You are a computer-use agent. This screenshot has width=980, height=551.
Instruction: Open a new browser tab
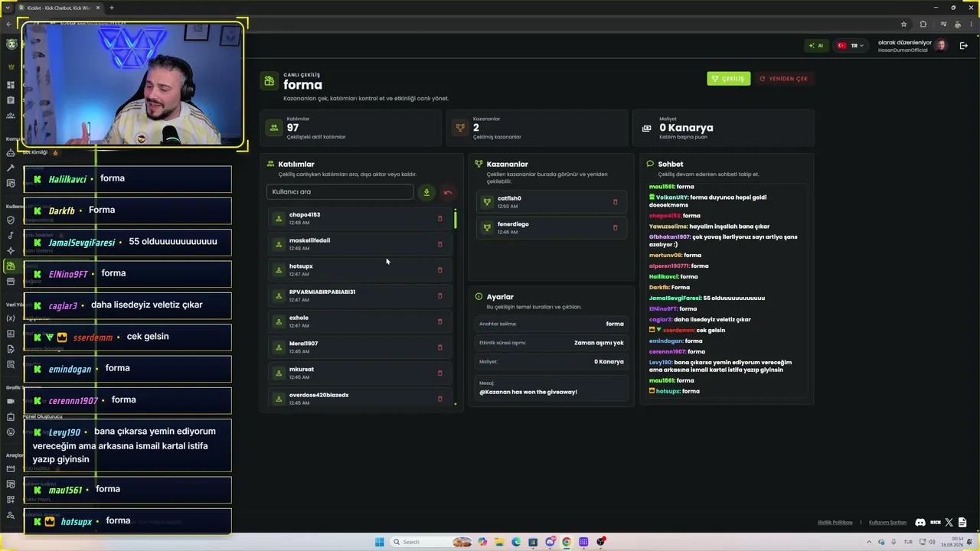point(112,8)
